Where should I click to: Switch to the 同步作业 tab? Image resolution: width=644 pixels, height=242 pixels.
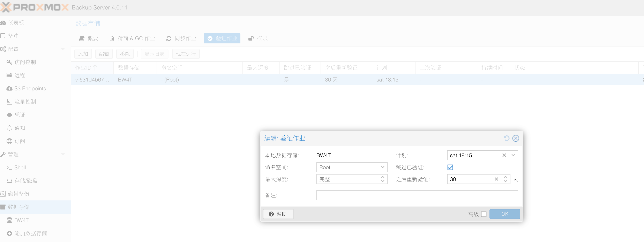tap(181, 38)
